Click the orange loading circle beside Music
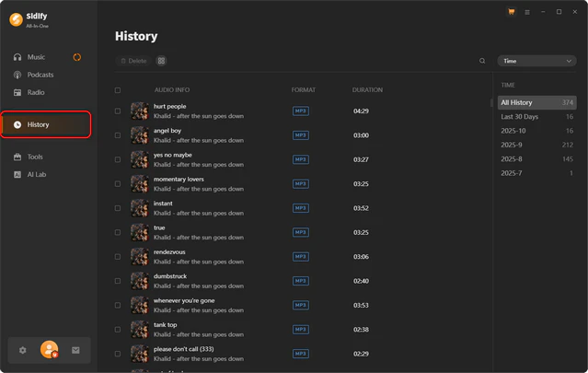This screenshot has width=588, height=373. 77,57
